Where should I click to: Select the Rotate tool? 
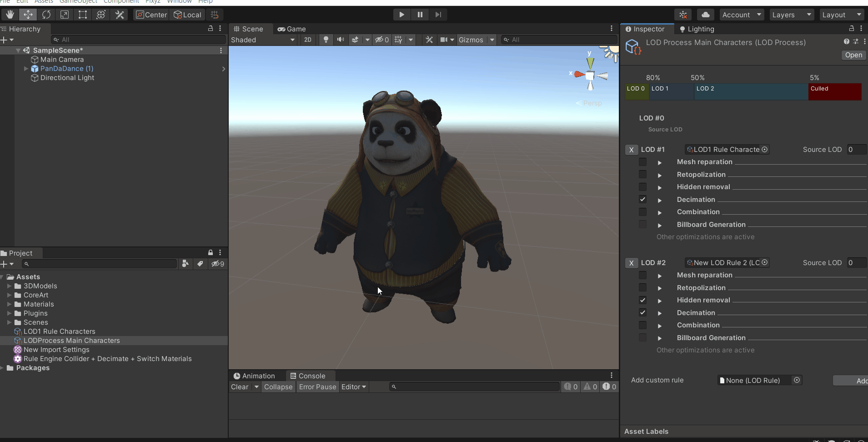[x=46, y=15]
